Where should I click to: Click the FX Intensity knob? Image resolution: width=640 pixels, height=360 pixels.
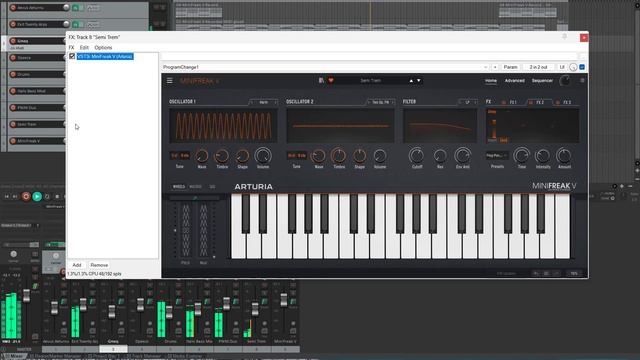coord(542,156)
